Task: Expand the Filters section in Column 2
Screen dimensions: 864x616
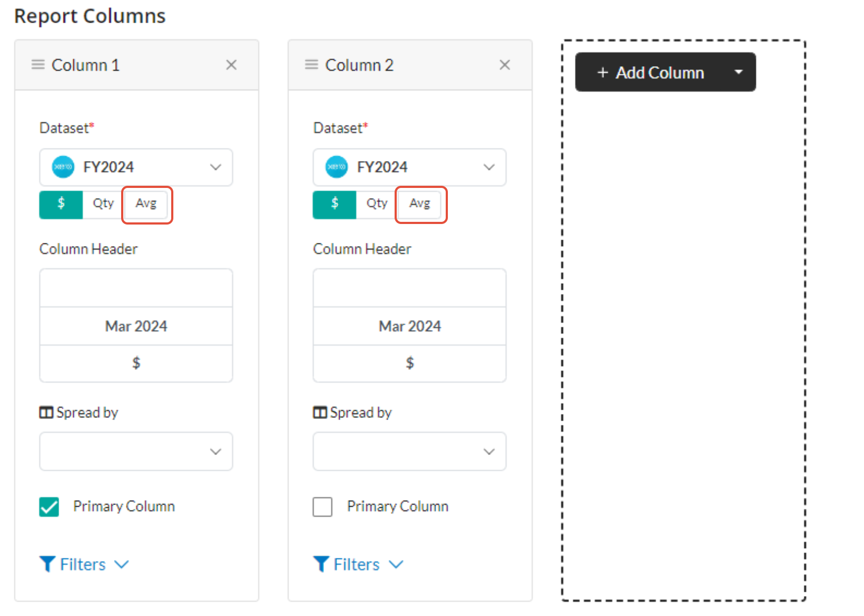Action: [358, 564]
